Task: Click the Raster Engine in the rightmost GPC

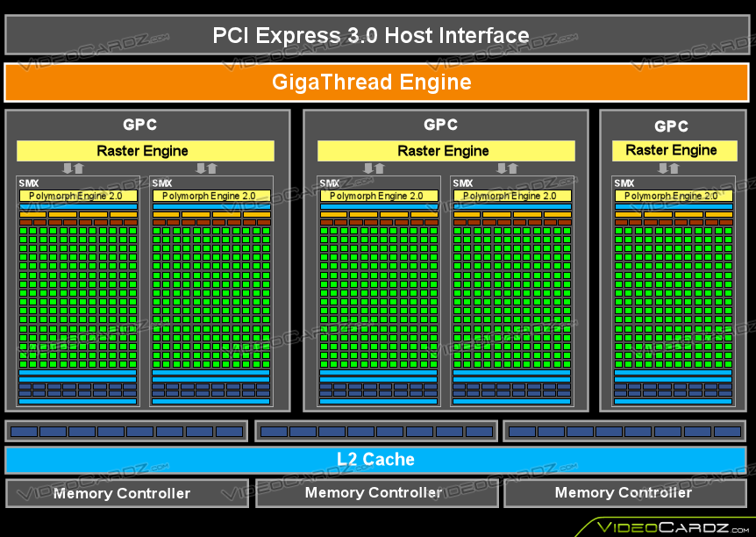Action: (x=672, y=150)
